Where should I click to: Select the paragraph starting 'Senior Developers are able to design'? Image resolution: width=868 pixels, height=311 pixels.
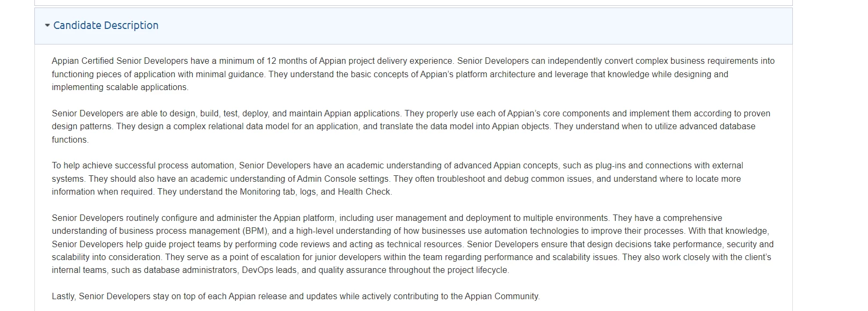(x=411, y=127)
